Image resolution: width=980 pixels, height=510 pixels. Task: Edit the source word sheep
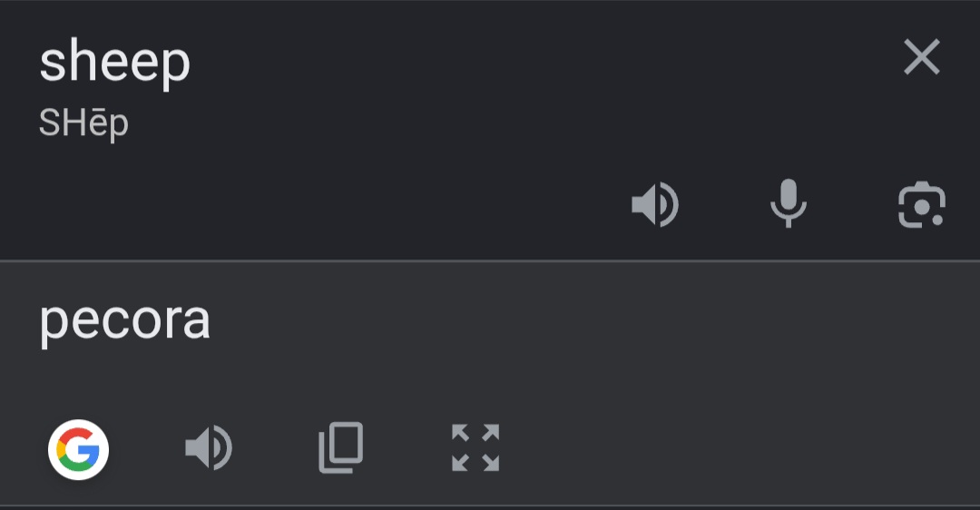(x=115, y=61)
